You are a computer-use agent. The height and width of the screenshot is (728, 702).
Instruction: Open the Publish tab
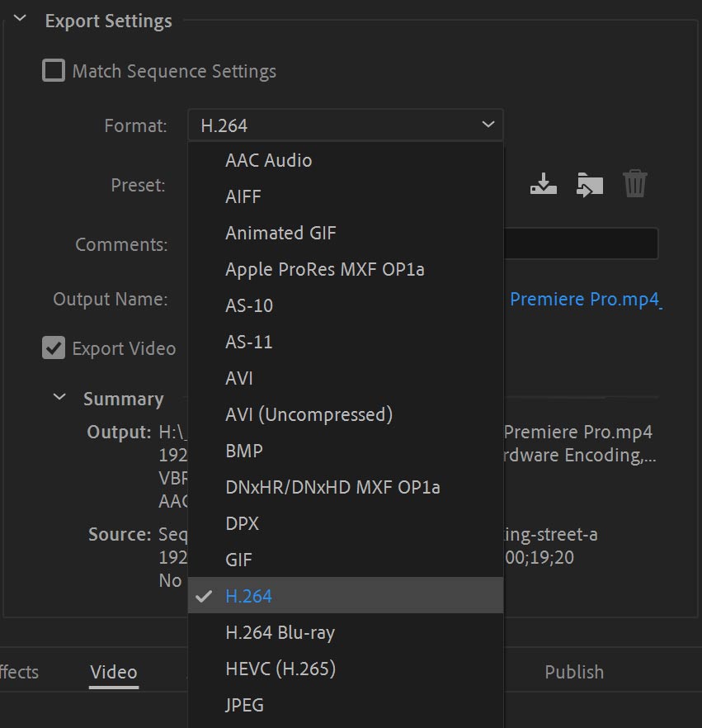click(574, 672)
